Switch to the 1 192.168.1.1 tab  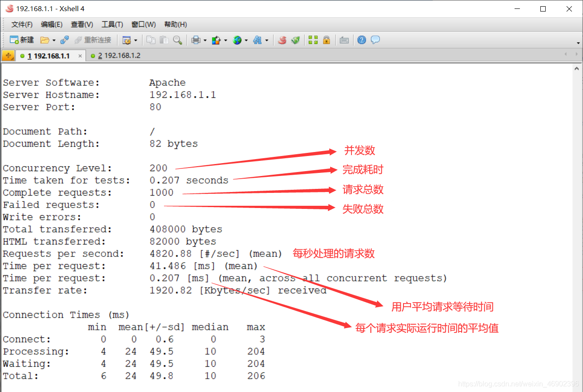coord(48,56)
